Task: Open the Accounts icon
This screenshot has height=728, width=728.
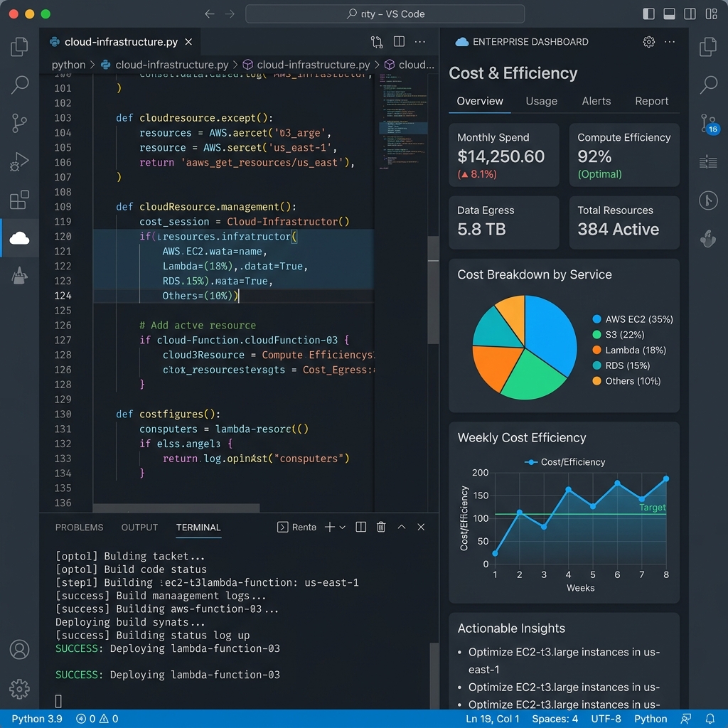Action: [x=19, y=650]
